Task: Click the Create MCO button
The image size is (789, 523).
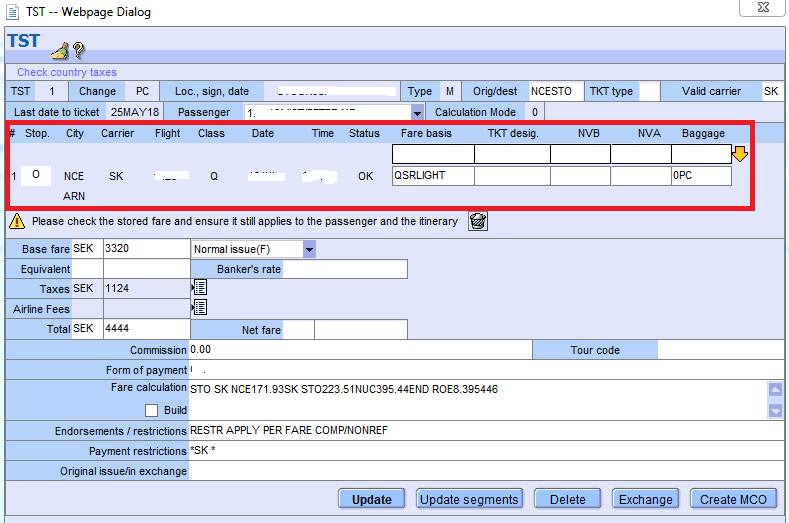Action: click(732, 499)
